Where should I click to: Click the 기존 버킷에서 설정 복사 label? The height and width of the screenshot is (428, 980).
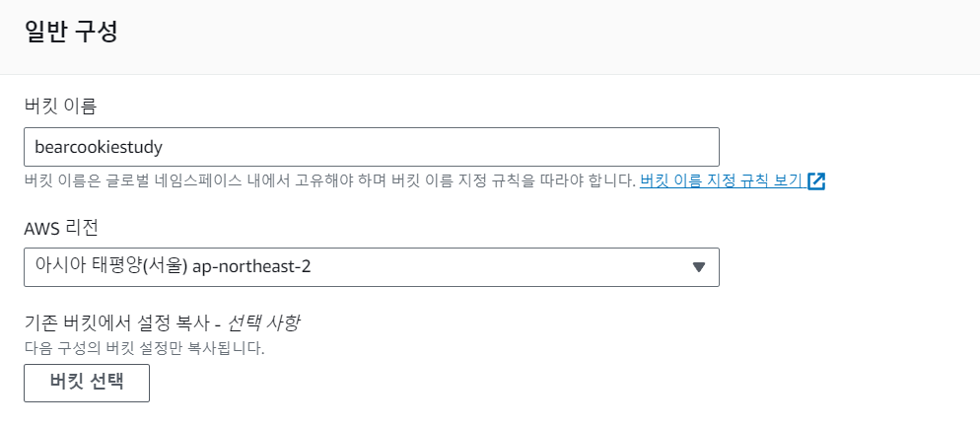coord(118,324)
